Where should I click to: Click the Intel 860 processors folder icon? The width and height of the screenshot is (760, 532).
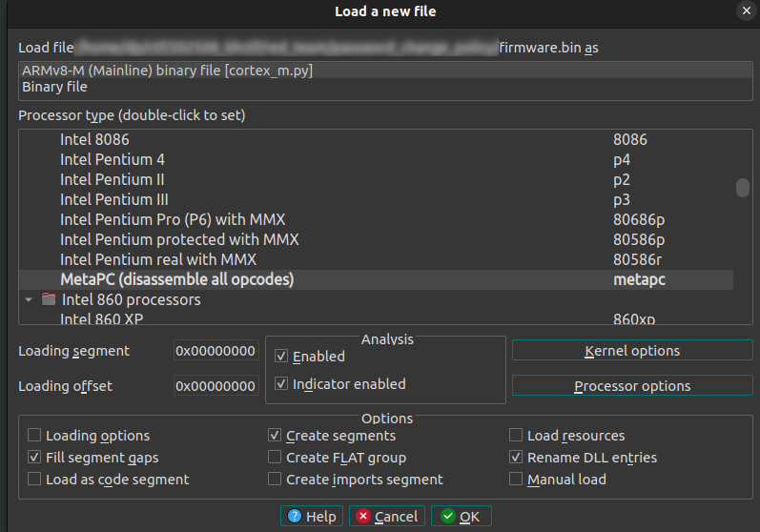point(49,299)
